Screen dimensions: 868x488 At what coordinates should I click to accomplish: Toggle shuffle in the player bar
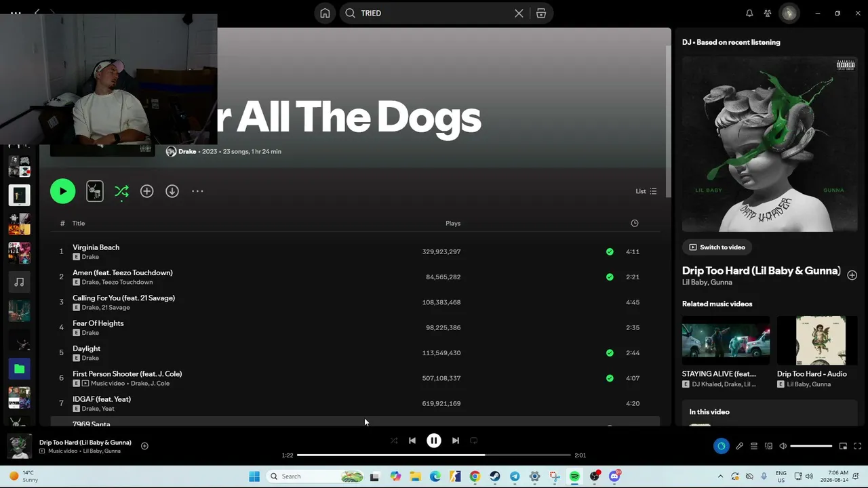[x=394, y=441]
